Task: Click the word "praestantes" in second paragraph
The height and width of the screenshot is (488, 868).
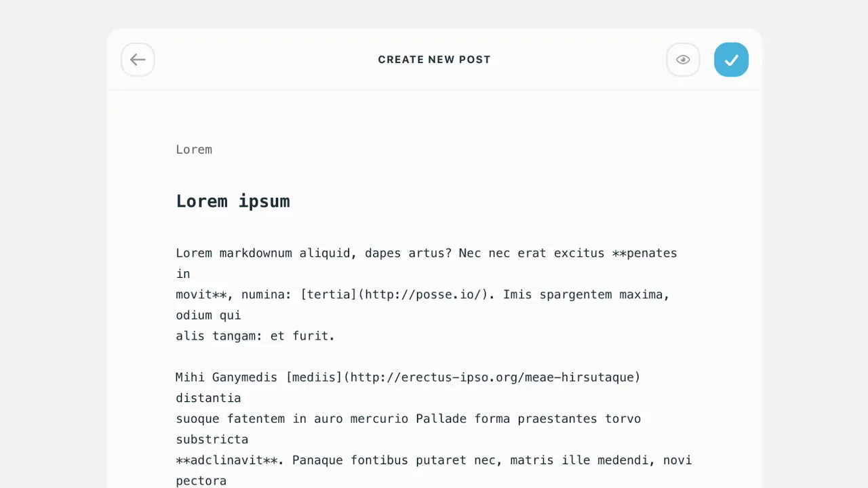Action: click(557, 419)
